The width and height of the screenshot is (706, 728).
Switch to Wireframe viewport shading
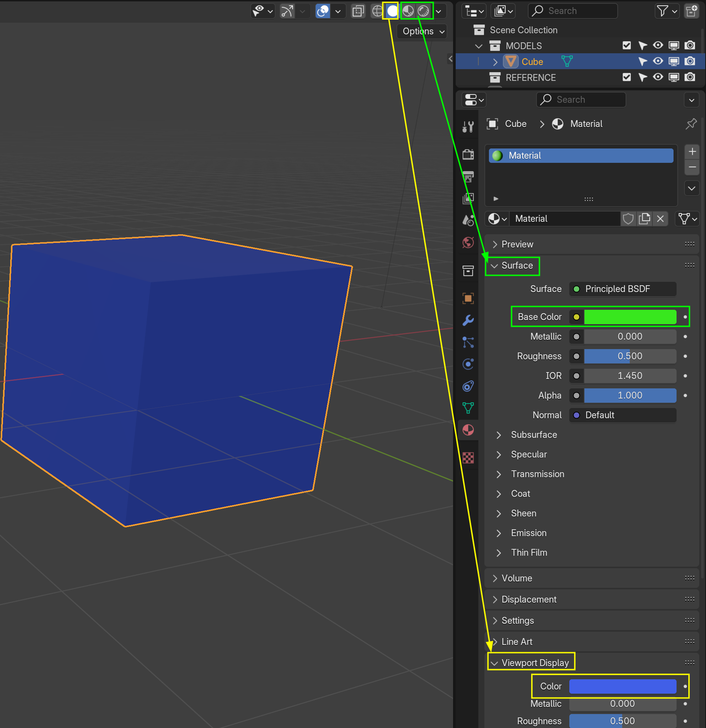(377, 11)
